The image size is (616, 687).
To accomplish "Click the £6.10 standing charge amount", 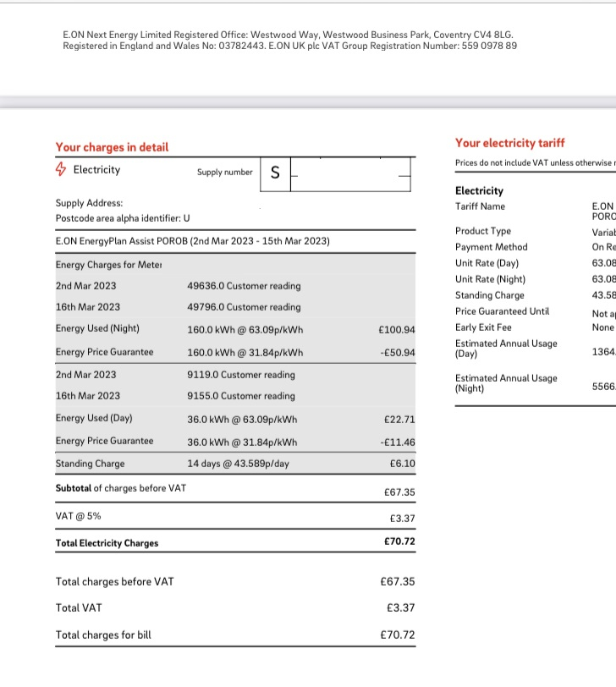I will [402, 464].
